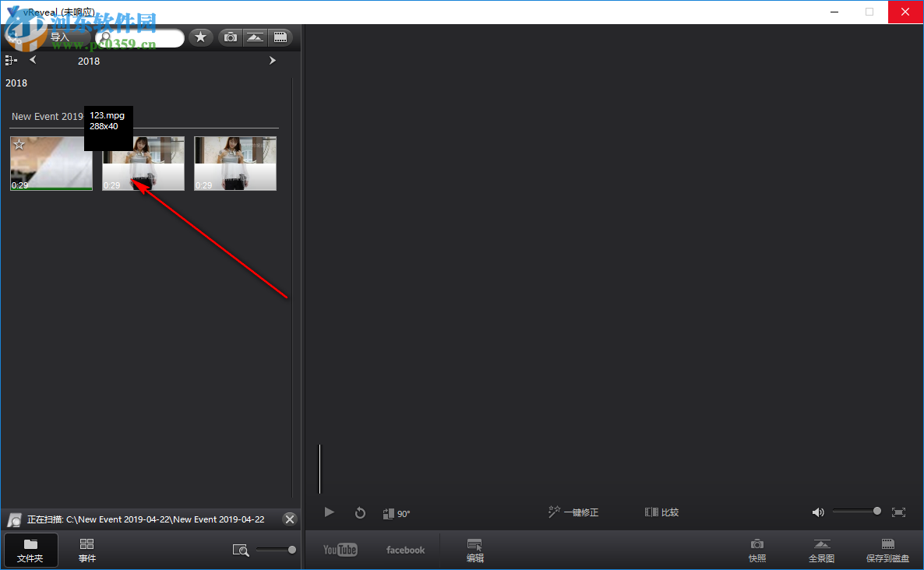Click the scanning status icon at bottom left
Screen dimensions: 924x570
(14, 520)
